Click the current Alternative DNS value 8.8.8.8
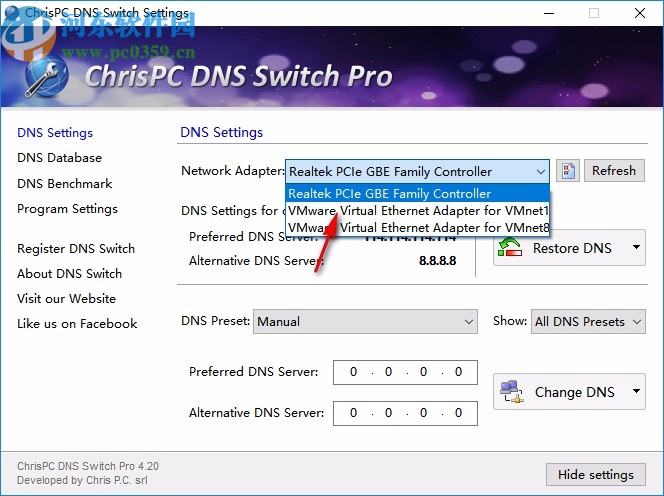 point(437,260)
